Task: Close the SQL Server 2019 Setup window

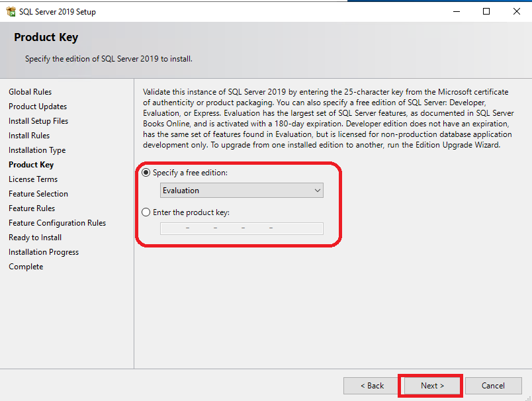Action: click(x=516, y=11)
